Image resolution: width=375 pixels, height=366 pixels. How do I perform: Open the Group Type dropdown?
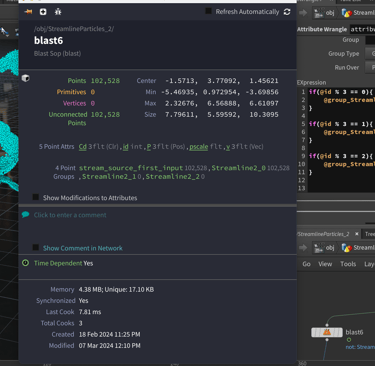370,53
